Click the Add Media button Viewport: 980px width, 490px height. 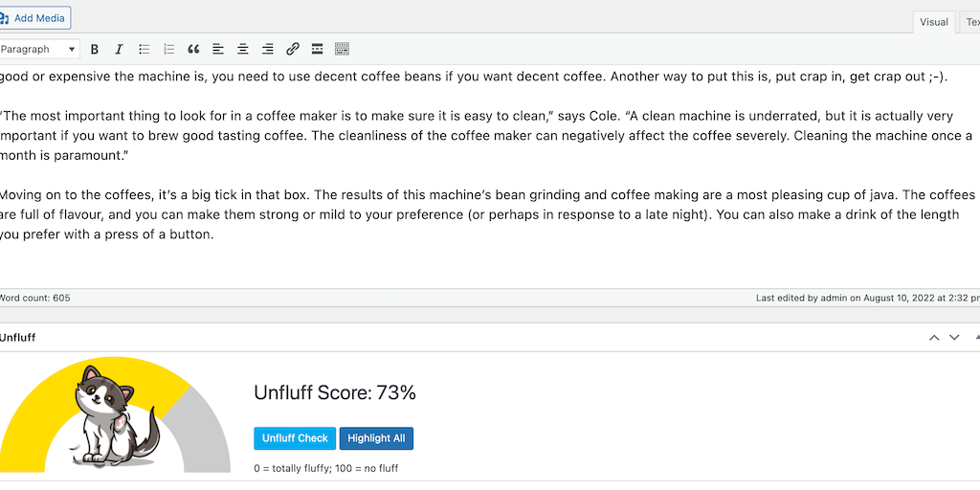point(35,18)
